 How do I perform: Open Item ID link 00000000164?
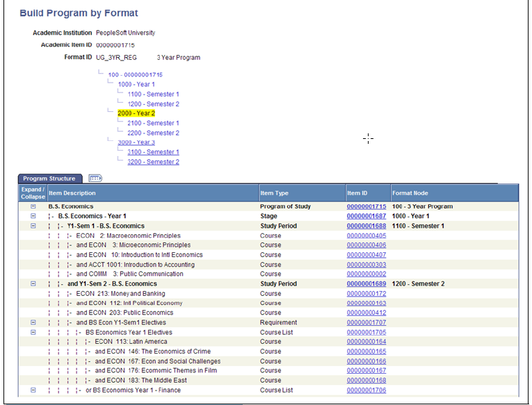point(366,342)
